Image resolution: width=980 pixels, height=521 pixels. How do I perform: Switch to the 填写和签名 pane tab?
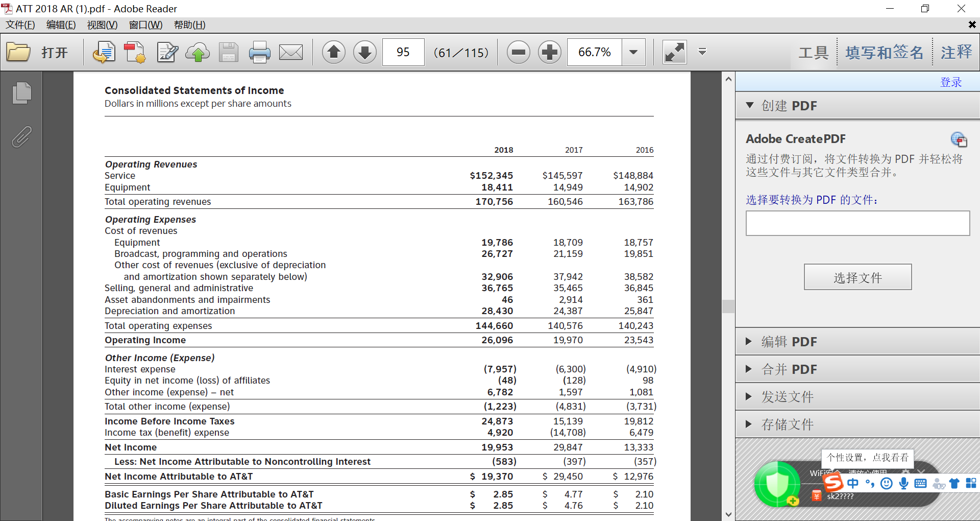click(884, 52)
